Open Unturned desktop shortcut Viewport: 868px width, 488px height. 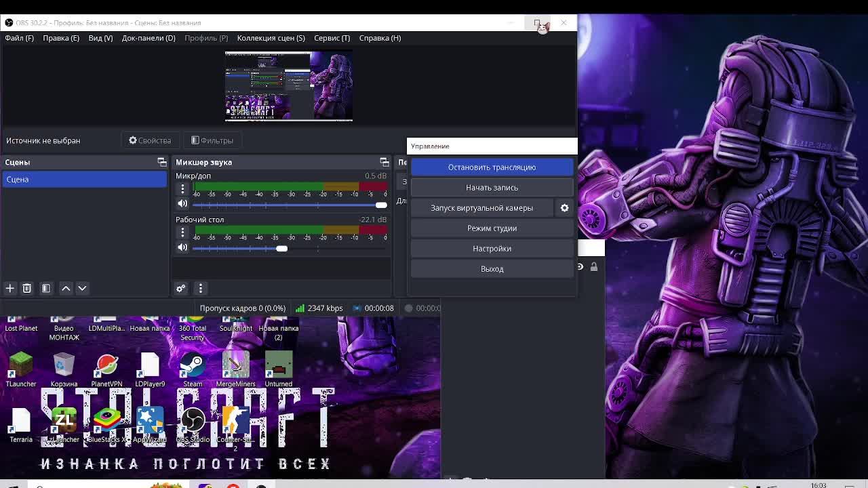click(x=279, y=369)
